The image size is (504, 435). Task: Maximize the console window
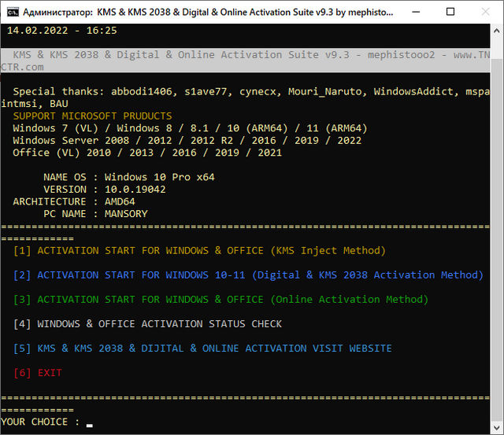[x=450, y=13]
